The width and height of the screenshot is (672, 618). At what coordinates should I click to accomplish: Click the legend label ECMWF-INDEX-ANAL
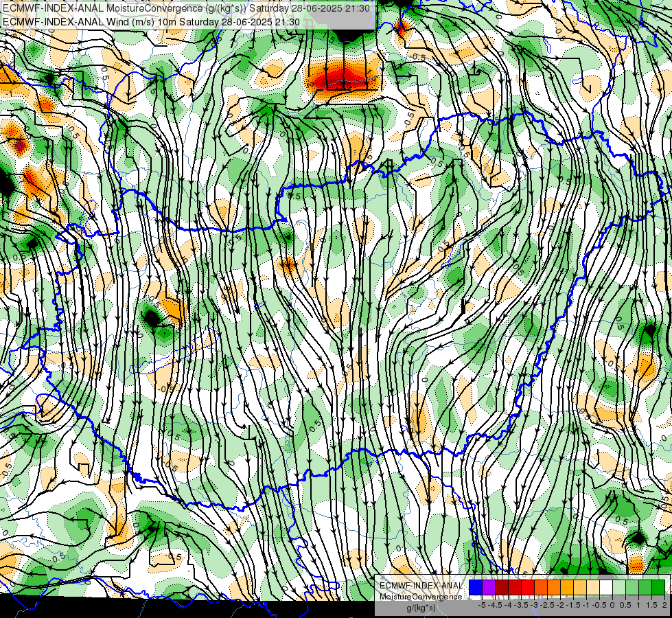tap(421, 586)
